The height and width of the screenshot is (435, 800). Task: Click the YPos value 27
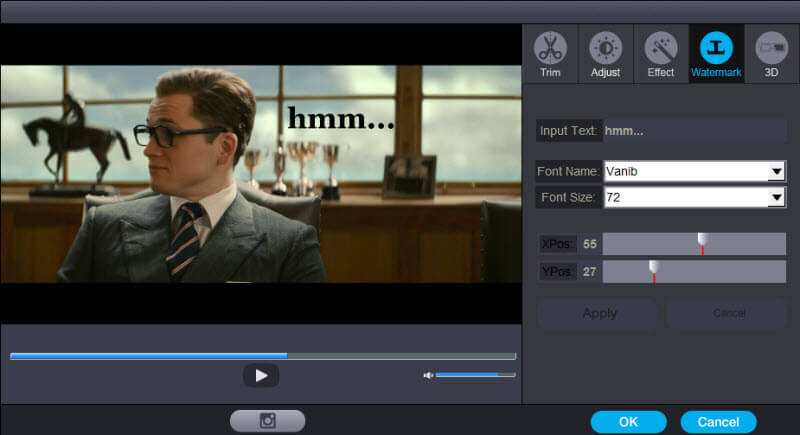[590, 271]
